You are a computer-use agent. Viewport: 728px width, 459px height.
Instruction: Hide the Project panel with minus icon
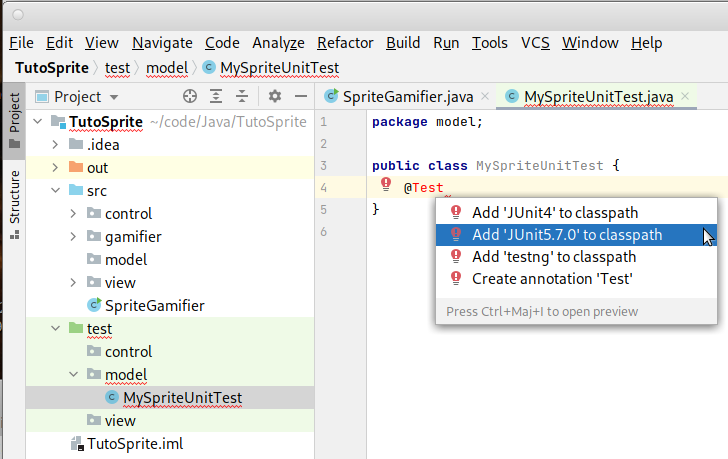tap(300, 97)
